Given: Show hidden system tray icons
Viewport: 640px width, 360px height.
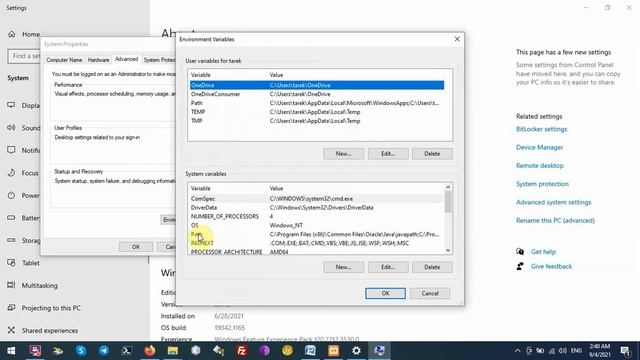Looking at the screenshot, I should (518, 351).
